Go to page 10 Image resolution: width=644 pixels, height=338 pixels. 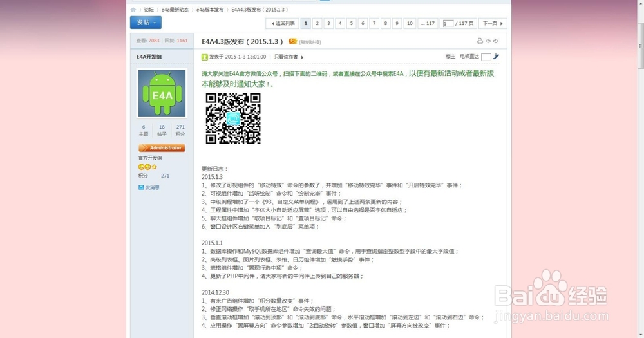point(410,23)
